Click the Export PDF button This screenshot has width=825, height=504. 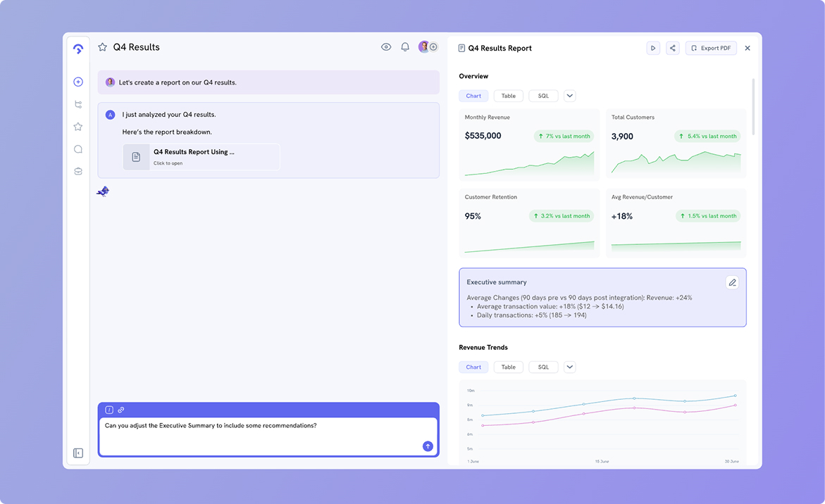pyautogui.click(x=710, y=48)
